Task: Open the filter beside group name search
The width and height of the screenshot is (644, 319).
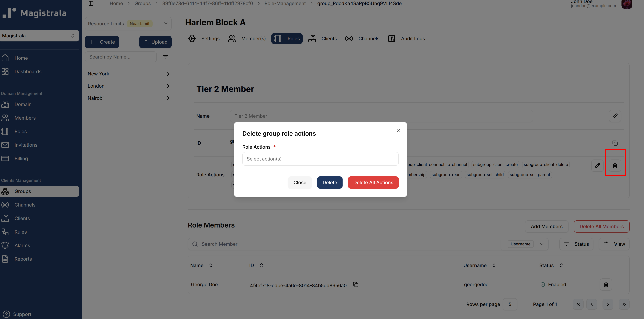Action: coord(166,57)
